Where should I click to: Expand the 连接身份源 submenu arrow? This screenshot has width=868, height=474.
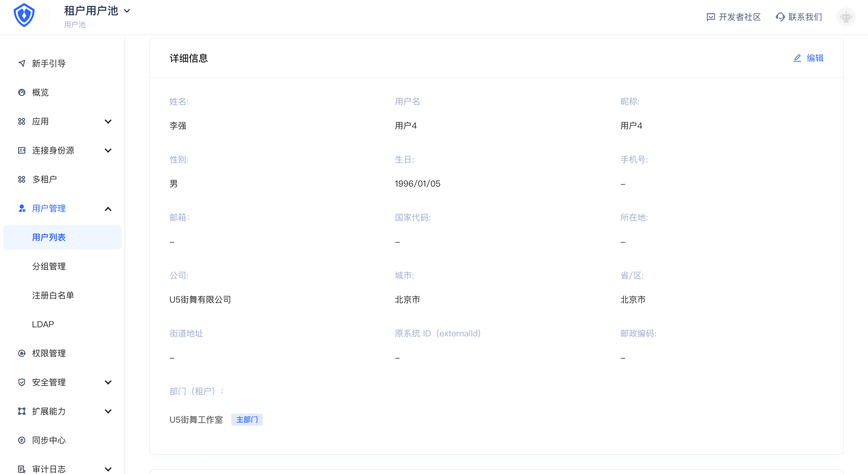(108, 150)
